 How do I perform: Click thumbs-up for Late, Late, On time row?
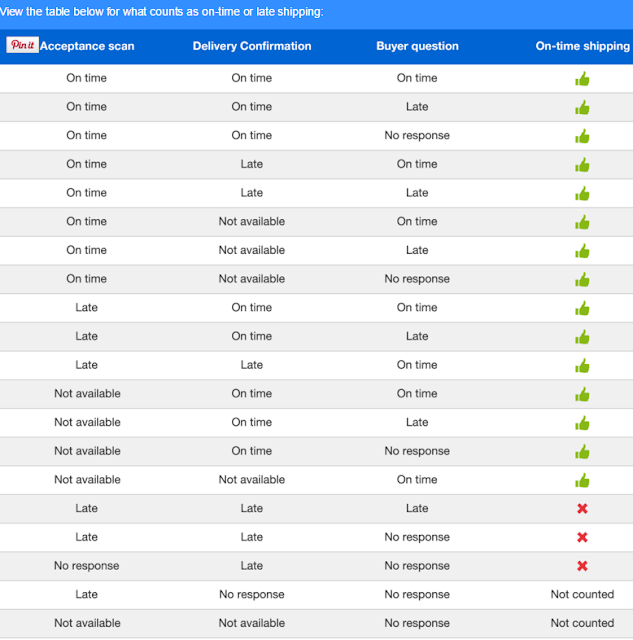click(582, 365)
